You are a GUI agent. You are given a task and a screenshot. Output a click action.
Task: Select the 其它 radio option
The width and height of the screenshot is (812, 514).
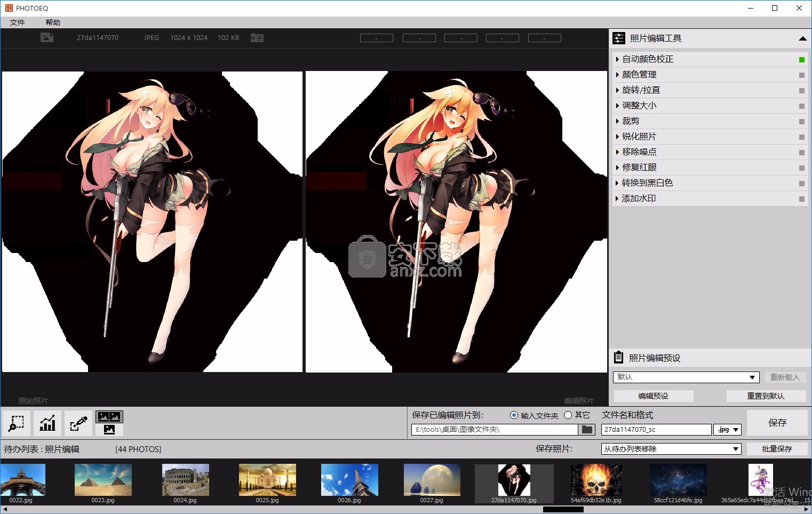pos(568,415)
